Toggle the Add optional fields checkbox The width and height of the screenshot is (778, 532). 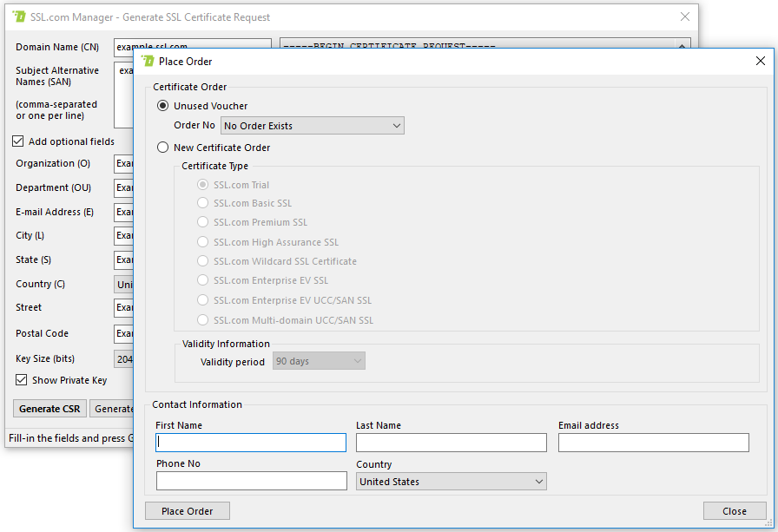coord(18,141)
